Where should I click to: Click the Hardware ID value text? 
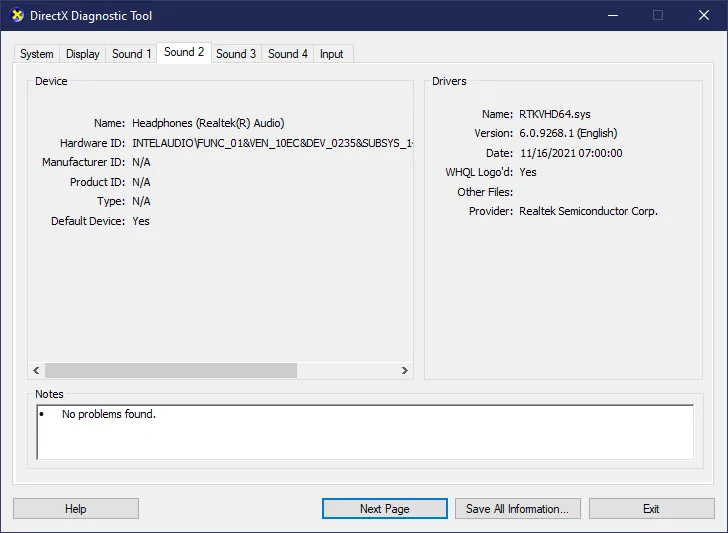click(x=272, y=143)
